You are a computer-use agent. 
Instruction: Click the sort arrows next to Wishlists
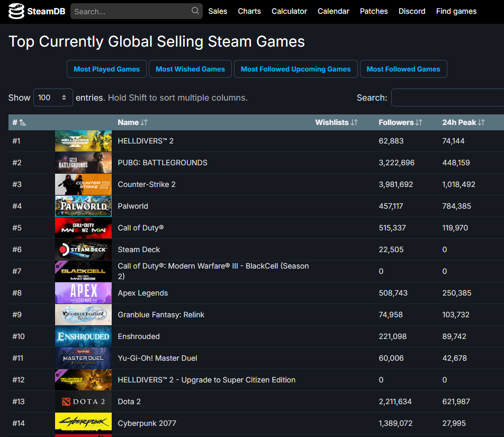[354, 122]
